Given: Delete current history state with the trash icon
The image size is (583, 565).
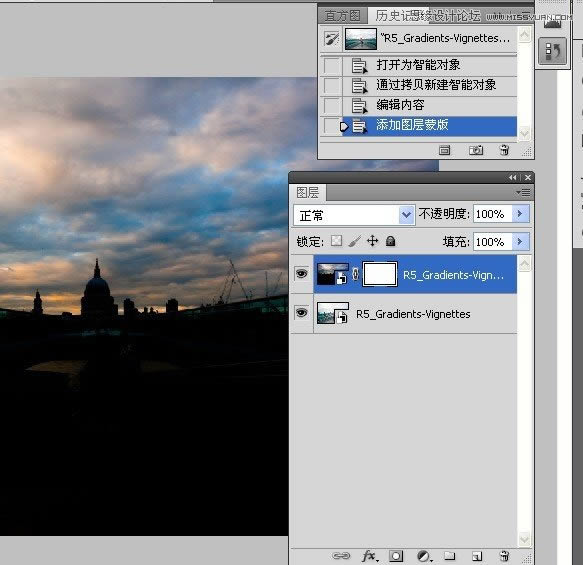Looking at the screenshot, I should coord(504,150).
